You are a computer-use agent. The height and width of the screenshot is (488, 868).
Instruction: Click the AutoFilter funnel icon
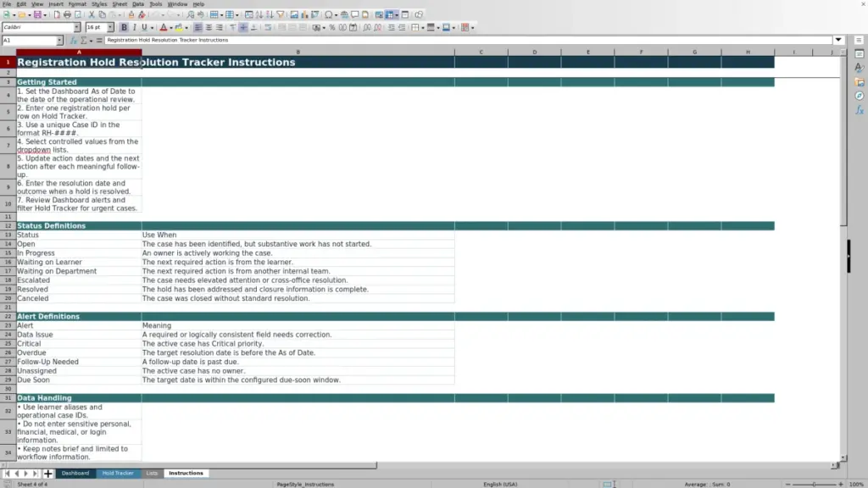coord(280,15)
